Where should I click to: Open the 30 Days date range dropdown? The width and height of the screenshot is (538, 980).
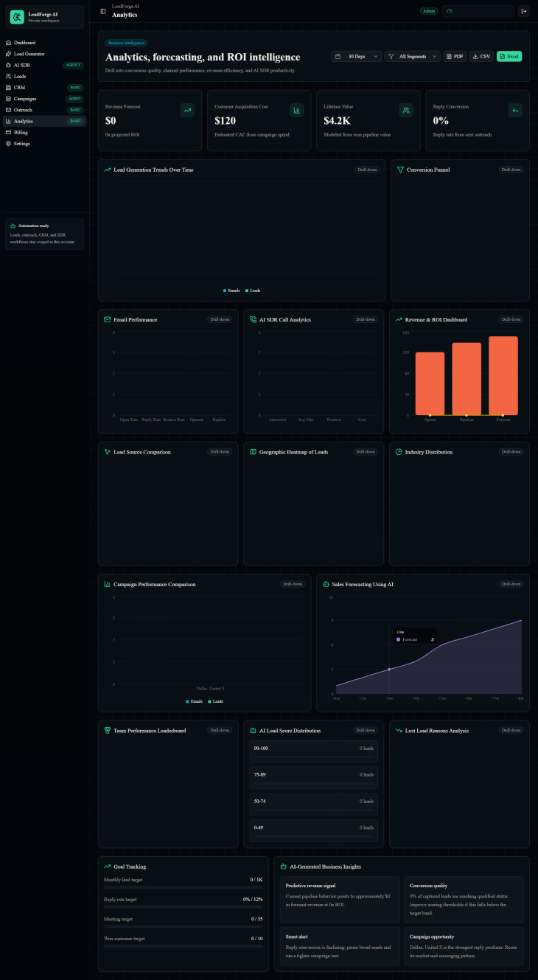[357, 56]
